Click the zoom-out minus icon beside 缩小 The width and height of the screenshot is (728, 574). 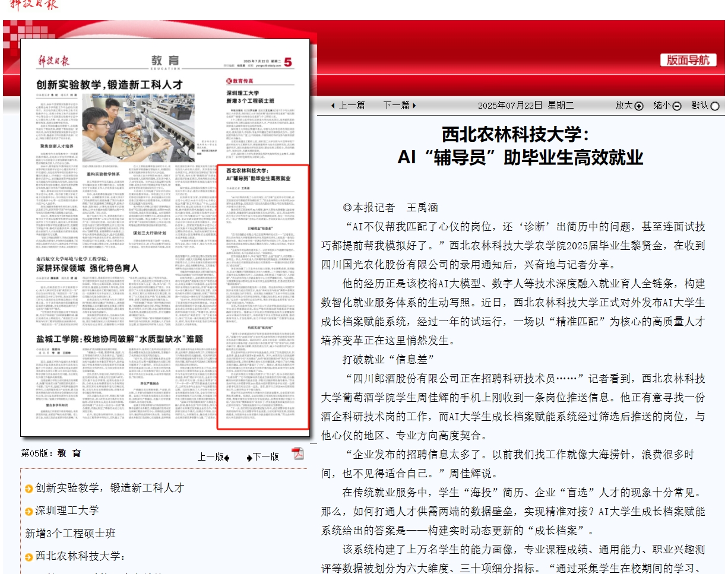coord(677,106)
